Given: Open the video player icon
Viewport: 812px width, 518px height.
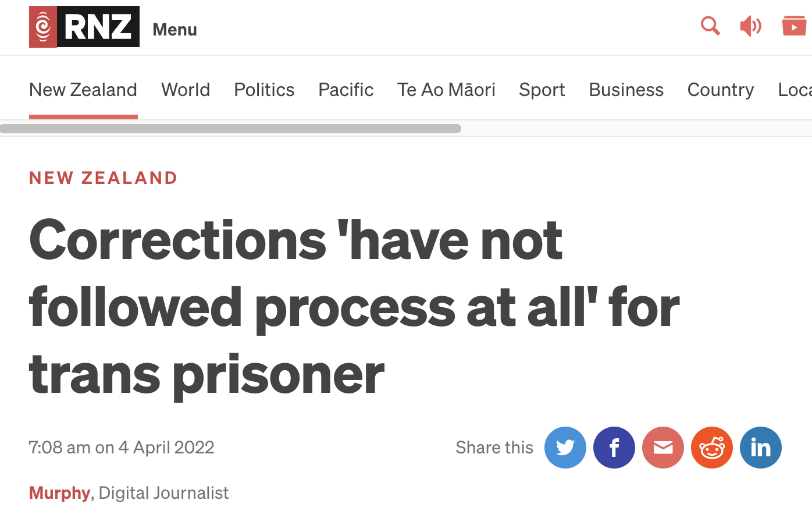Looking at the screenshot, I should tap(794, 26).
